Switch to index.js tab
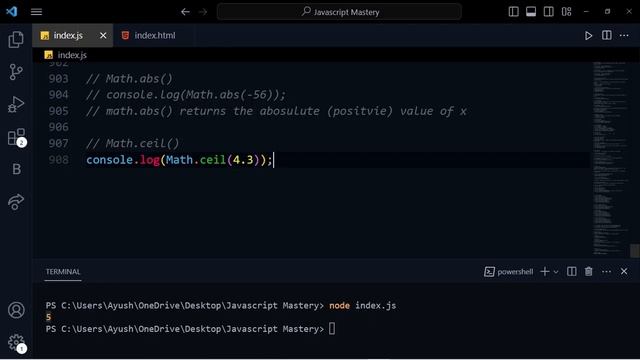Viewport: 640px width, 360px height. click(x=68, y=36)
